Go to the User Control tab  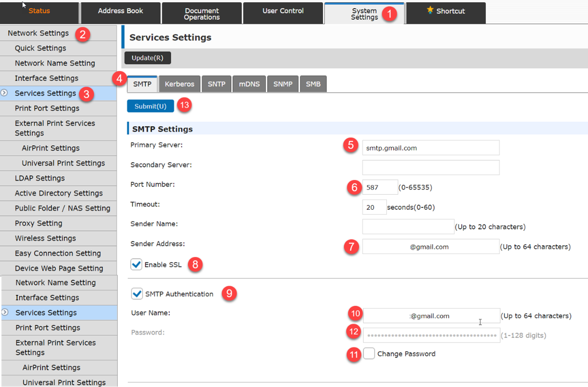tap(283, 12)
